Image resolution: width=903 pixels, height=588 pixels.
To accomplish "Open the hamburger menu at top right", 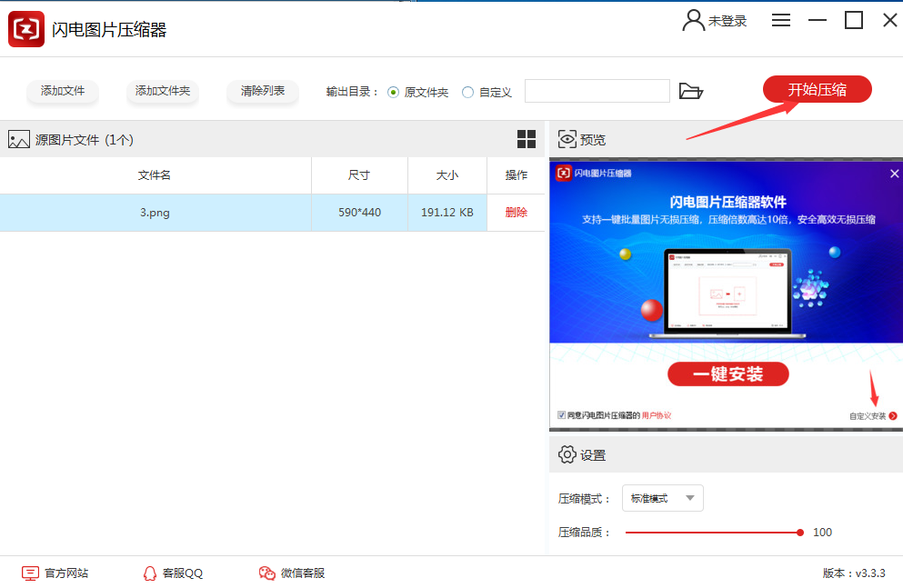I will tap(780, 20).
